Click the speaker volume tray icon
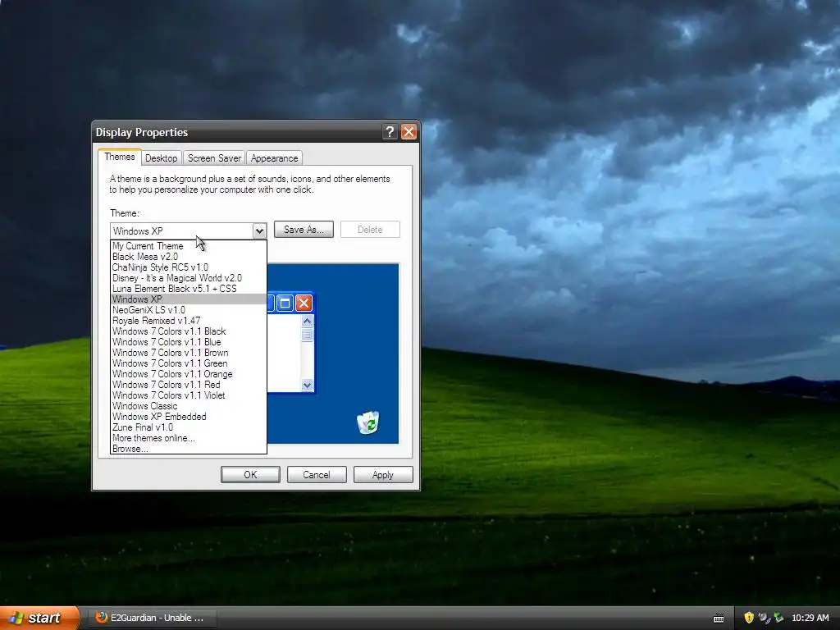Viewport: 840px width, 630px height. point(764,618)
